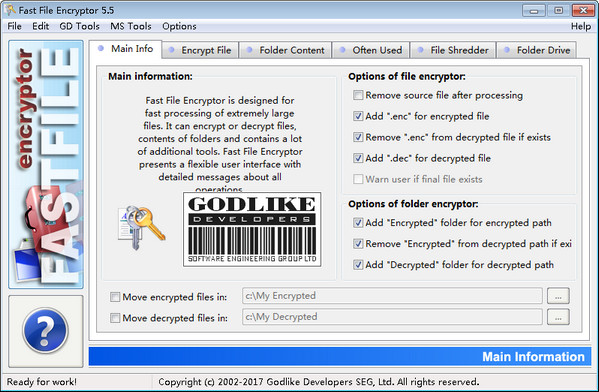Switch to the File Shredder tab
The height and width of the screenshot is (392, 599).
453,50
